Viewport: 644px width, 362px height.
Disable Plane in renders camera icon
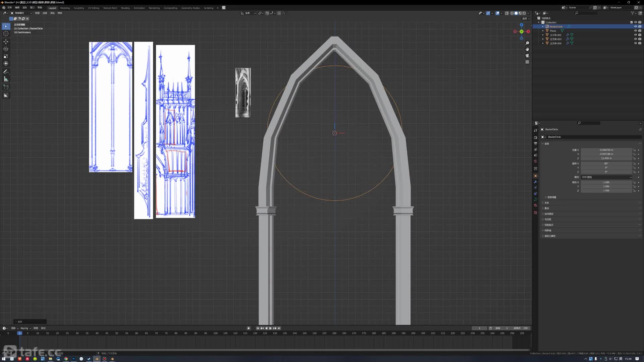640,31
